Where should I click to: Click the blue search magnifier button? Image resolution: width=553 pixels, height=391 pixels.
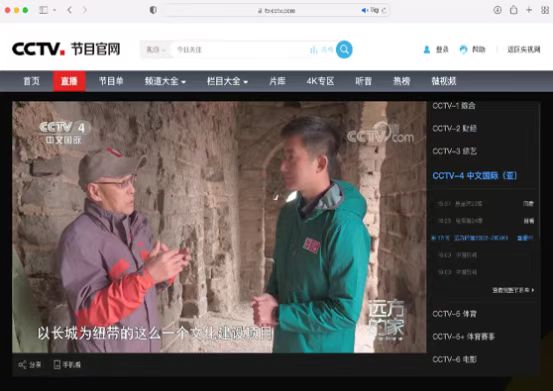(x=344, y=49)
